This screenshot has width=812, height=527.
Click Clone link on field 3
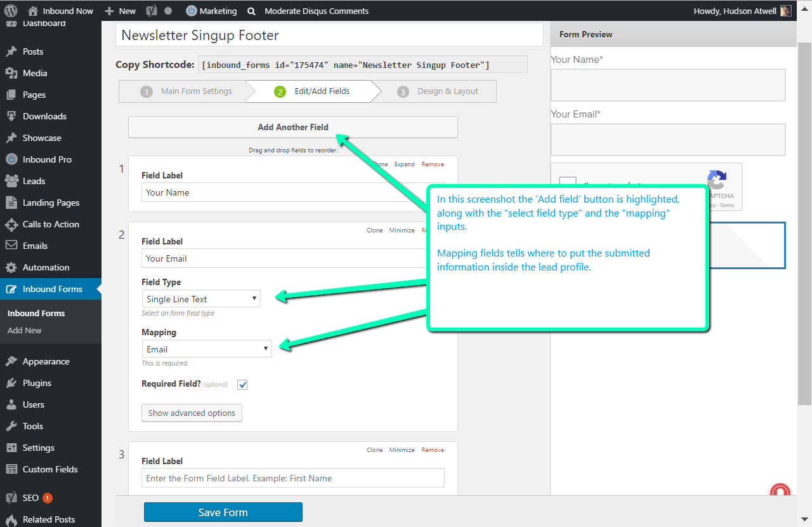tap(375, 450)
